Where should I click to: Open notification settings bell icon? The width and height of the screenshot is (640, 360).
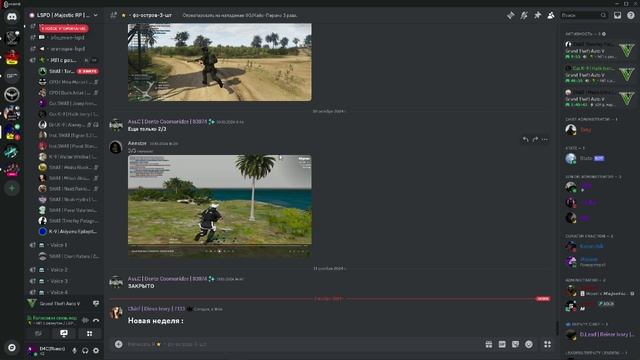524,15
